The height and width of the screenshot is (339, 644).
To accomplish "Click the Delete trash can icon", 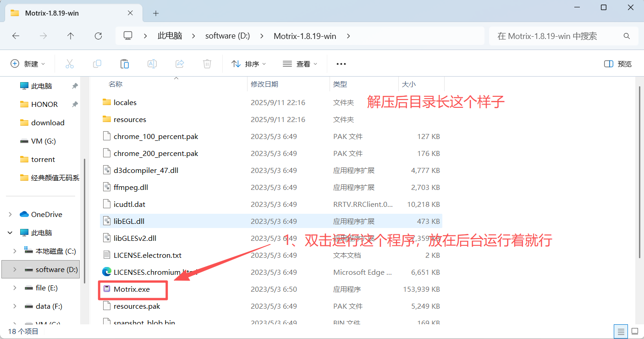I will [207, 64].
